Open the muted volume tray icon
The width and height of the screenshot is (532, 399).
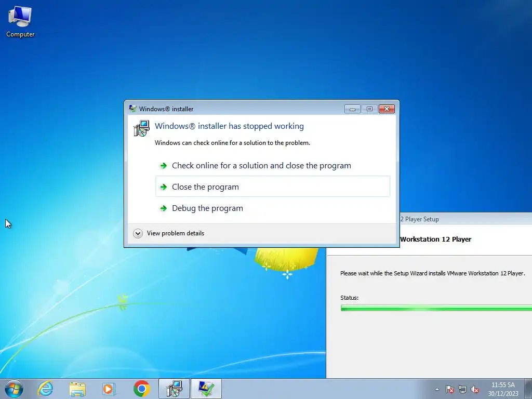coord(475,390)
